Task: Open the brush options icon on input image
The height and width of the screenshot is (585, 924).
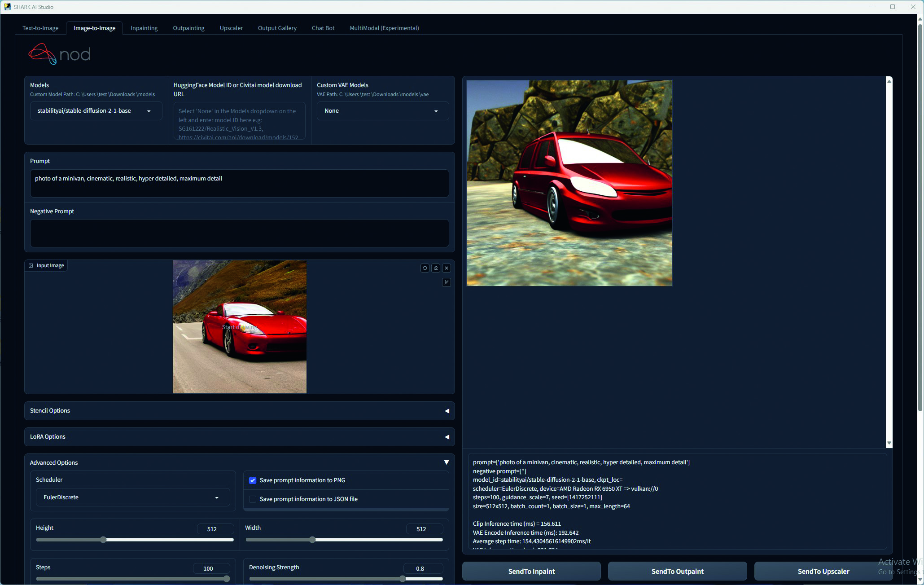Action: (x=447, y=282)
